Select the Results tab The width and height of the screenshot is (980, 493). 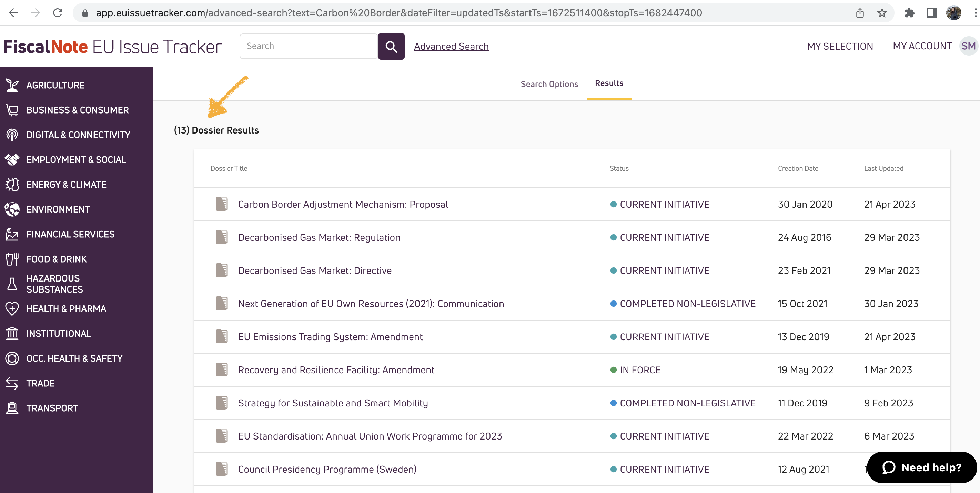[x=609, y=83]
